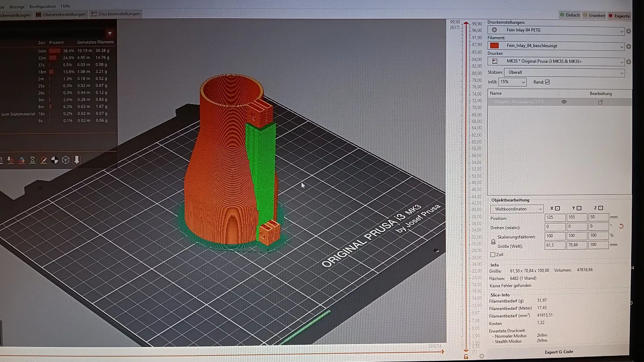
Task: Click the 'Normaler Modus' print time line
Action: 519,336
